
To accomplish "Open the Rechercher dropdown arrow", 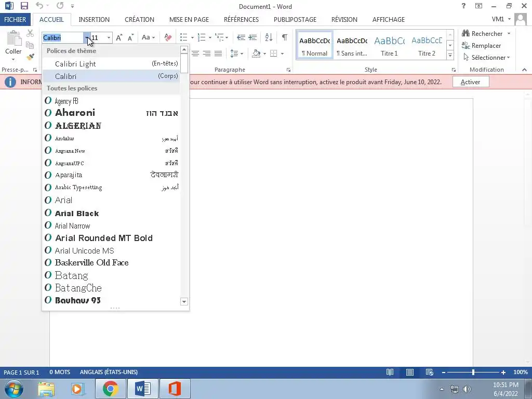I will (509, 34).
